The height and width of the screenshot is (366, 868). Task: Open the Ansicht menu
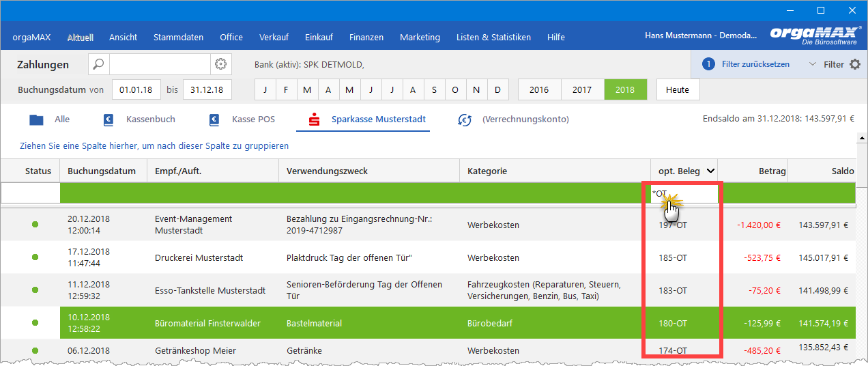coord(123,37)
